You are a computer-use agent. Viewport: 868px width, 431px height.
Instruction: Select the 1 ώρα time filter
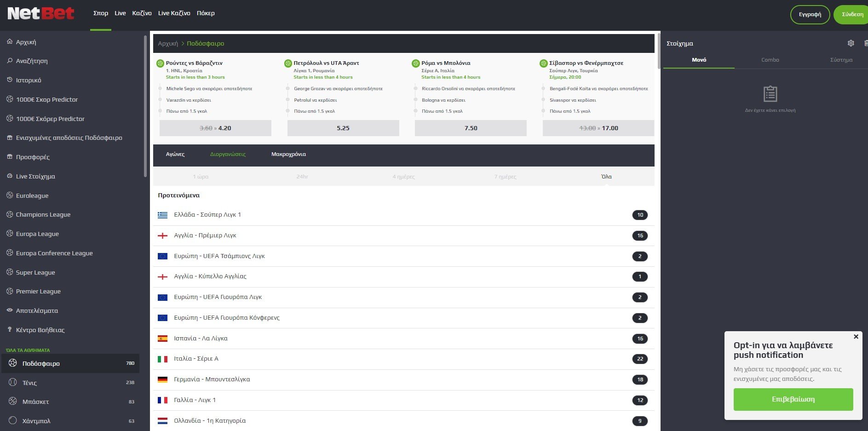[201, 177]
